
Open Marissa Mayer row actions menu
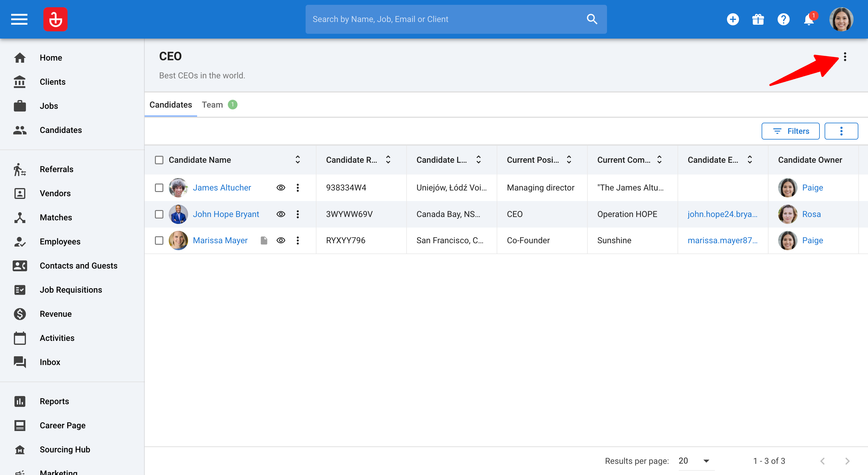(297, 241)
